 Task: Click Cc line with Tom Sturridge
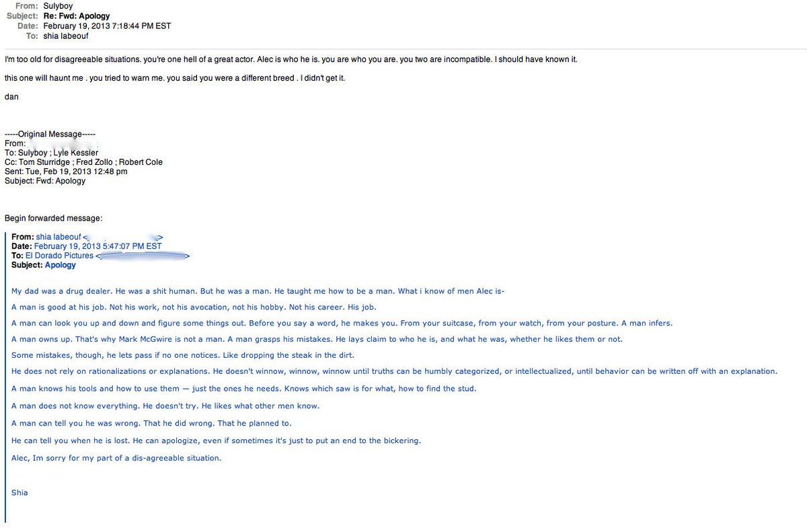(83, 162)
